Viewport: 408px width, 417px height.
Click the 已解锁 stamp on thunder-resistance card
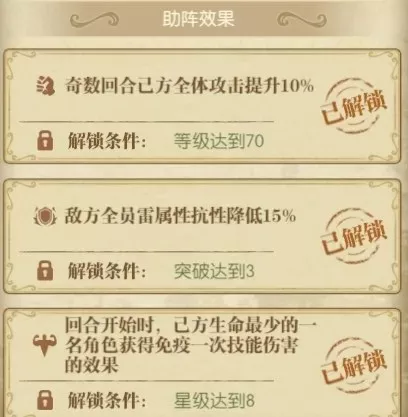tap(354, 236)
